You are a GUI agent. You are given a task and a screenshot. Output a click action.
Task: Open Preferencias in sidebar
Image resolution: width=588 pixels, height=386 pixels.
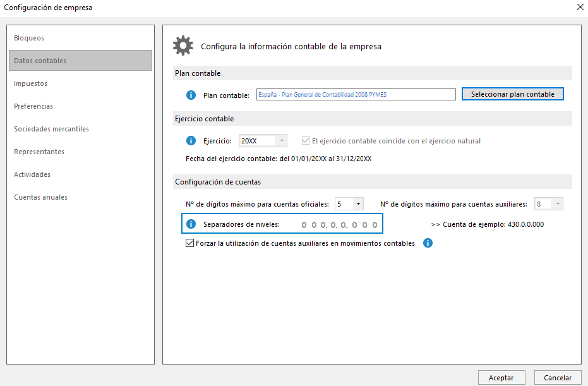(81, 106)
